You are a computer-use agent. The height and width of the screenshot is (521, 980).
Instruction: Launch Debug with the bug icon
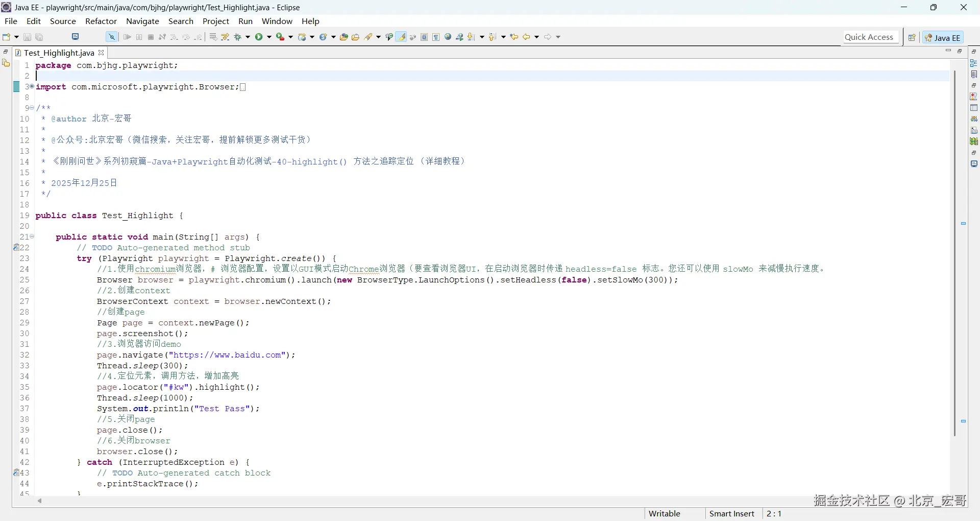(x=238, y=37)
